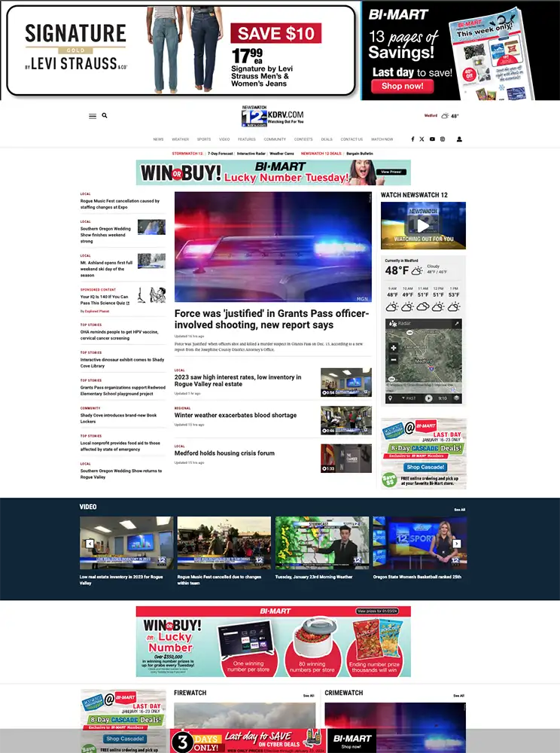Open the radar PAST dropdown

coord(409,398)
